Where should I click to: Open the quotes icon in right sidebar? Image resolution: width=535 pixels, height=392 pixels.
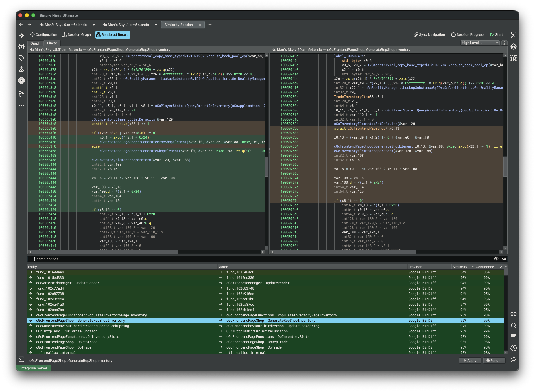[x=514, y=314]
